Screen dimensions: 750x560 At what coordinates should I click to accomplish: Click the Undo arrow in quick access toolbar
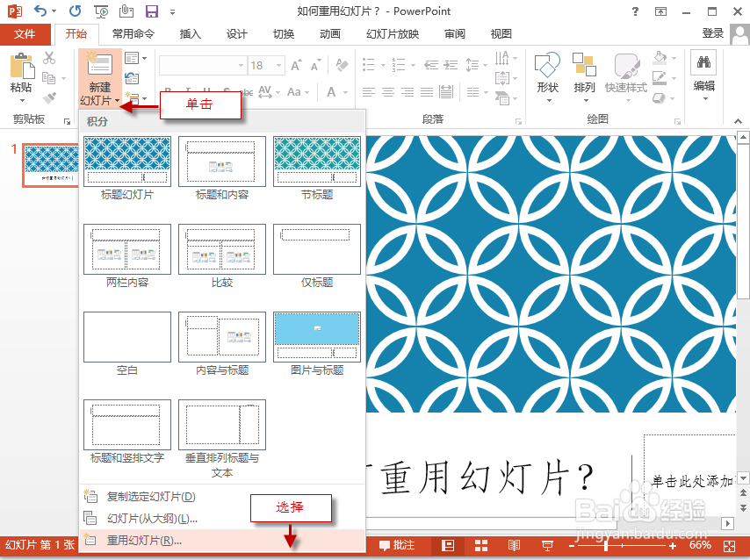click(41, 11)
